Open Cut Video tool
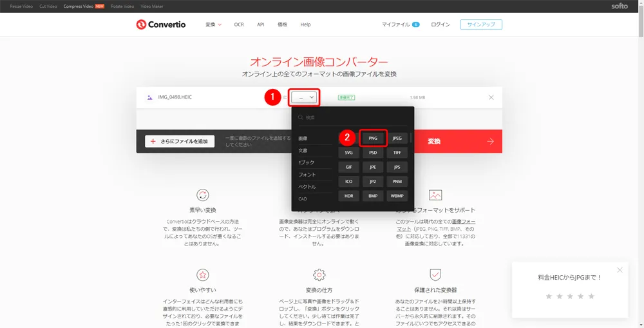Screen dimensions: 644x328 [x=48, y=6]
